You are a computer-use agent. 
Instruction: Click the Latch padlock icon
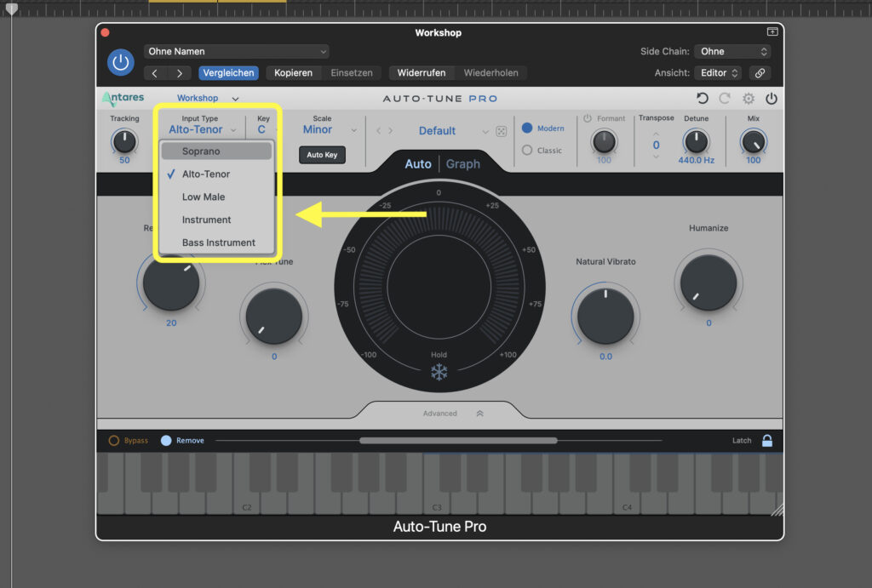[767, 441]
